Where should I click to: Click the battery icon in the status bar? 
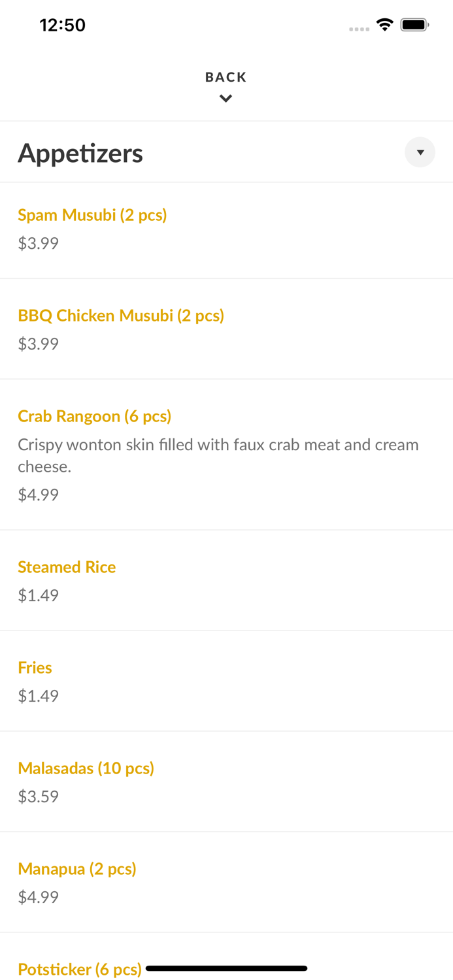[x=414, y=24]
